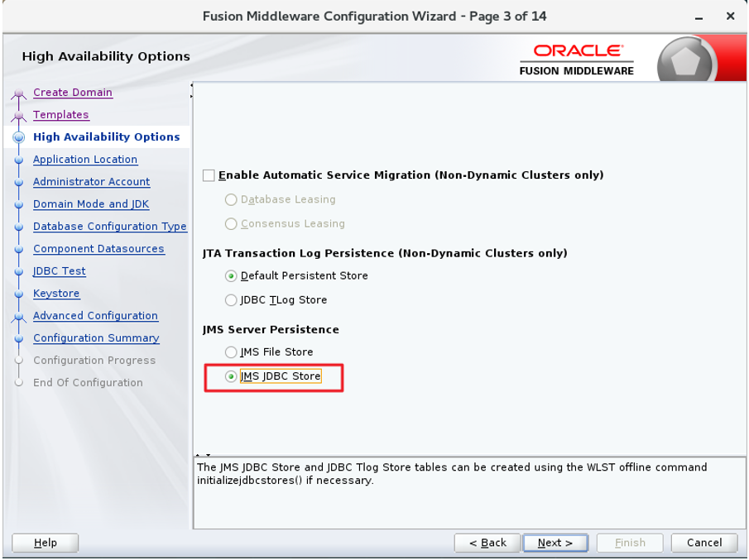The image size is (749, 560).
Task: Cancel the configuration wizard
Action: [x=704, y=543]
